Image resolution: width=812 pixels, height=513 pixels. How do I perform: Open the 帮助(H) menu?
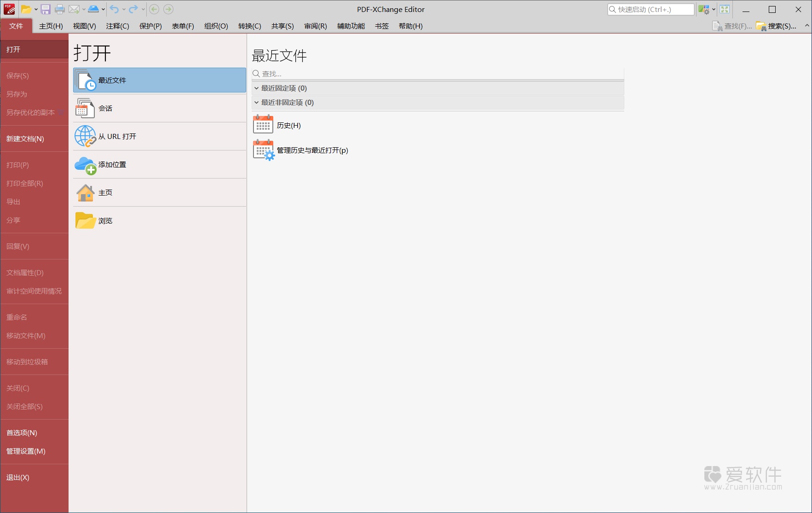click(411, 26)
